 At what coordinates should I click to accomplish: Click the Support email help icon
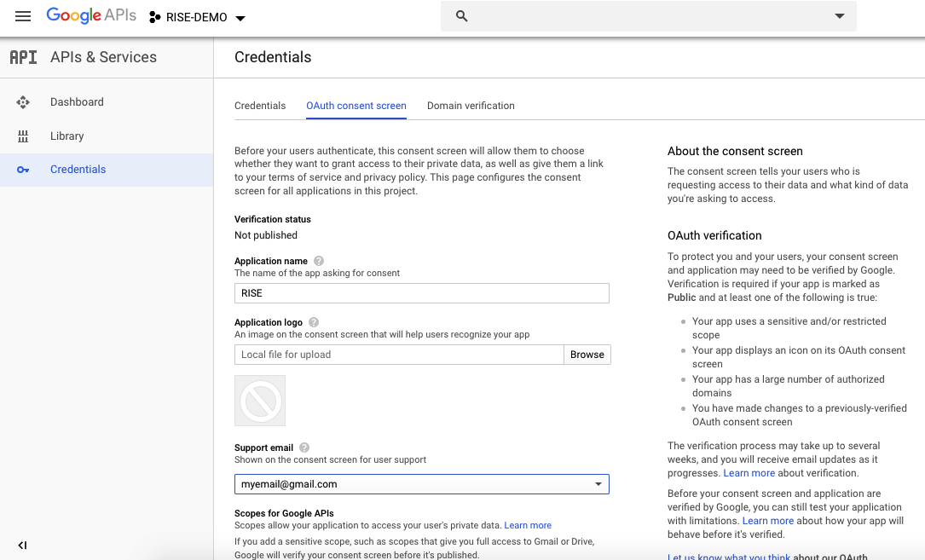click(304, 447)
